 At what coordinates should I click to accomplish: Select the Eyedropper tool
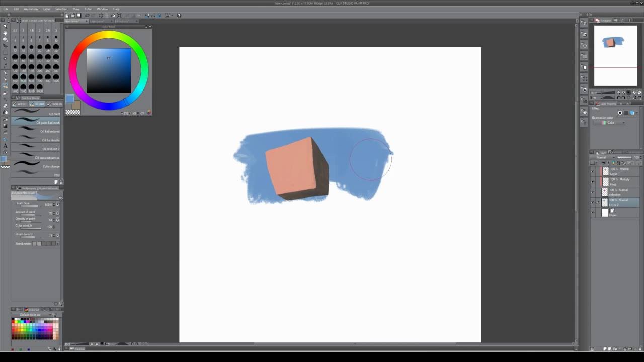6,66
